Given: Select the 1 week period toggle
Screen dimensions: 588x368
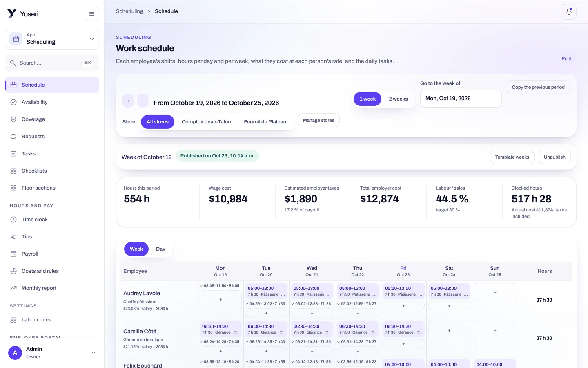Looking at the screenshot, I should 367,99.
